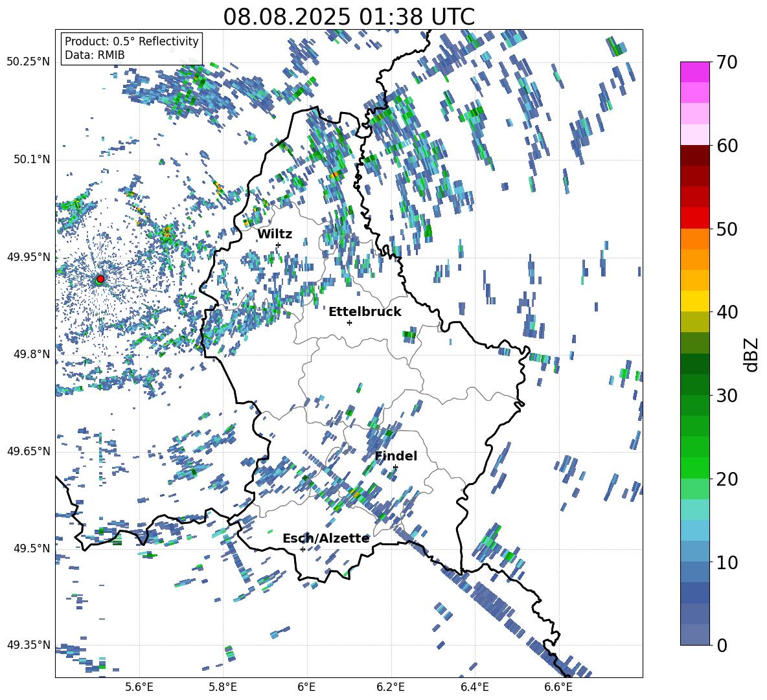This screenshot has height=700, width=767.
Task: Click the 40 label on the colorbar
Action: (x=726, y=312)
